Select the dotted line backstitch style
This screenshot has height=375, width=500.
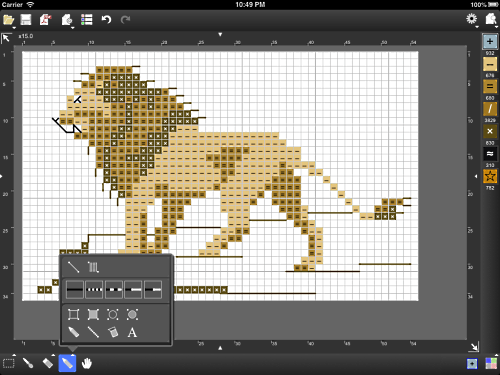click(x=94, y=289)
